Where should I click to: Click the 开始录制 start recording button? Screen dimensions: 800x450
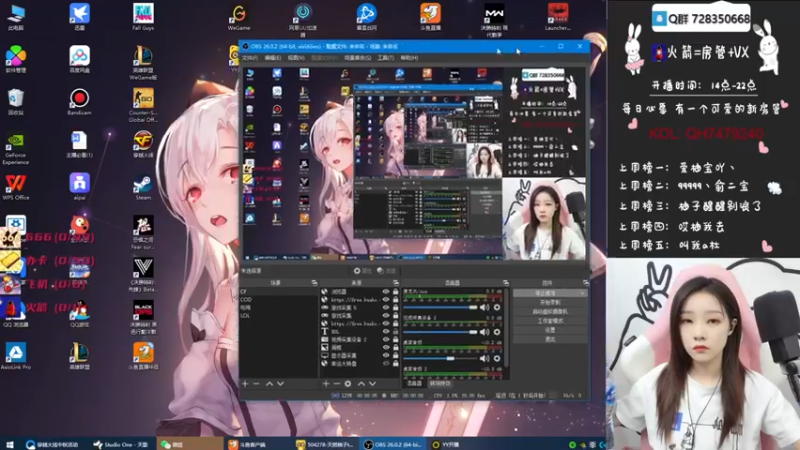[x=549, y=302]
